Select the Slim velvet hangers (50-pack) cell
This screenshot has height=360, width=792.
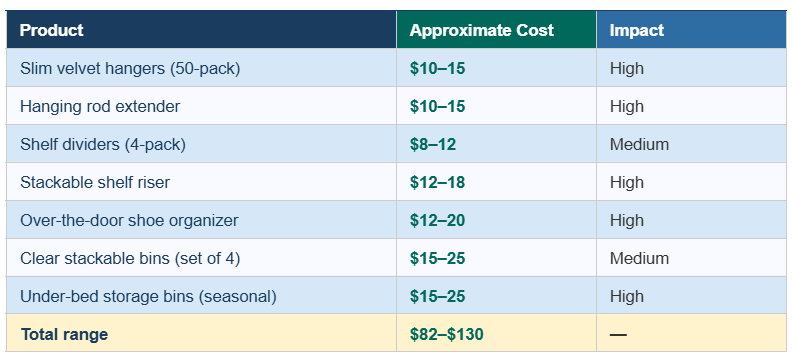(x=202, y=68)
